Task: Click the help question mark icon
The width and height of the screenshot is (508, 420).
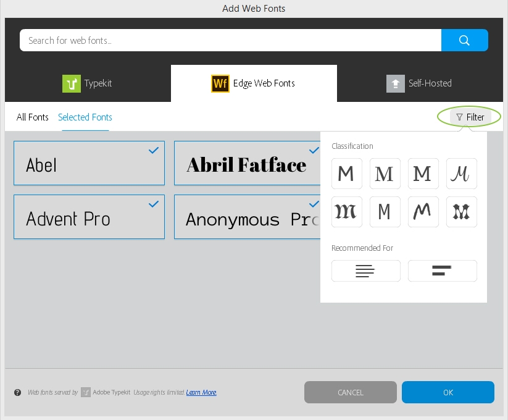Action: tap(17, 392)
